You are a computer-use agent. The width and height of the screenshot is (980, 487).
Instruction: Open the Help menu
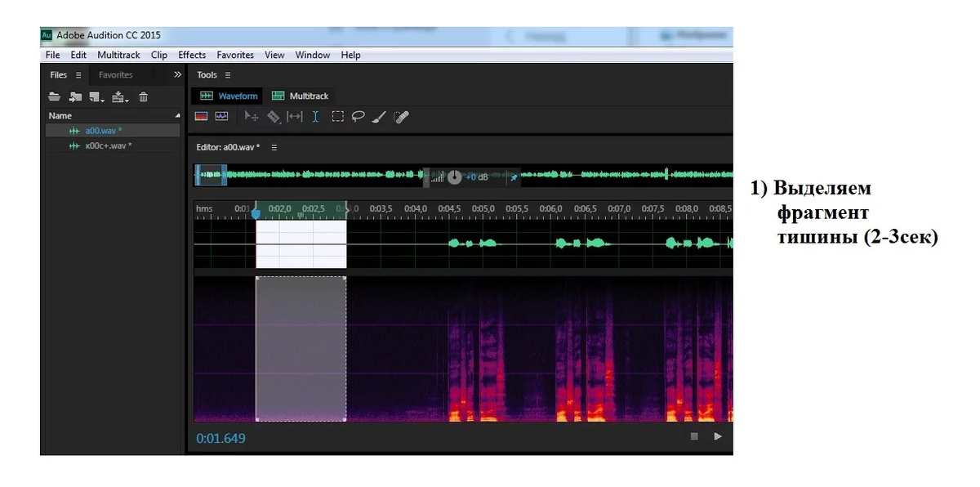tap(351, 56)
